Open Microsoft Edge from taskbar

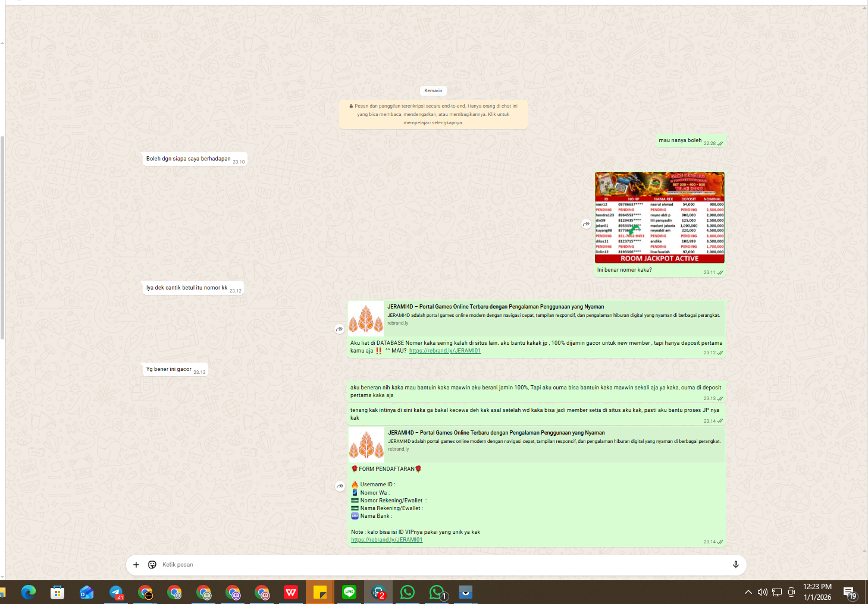[x=29, y=592]
